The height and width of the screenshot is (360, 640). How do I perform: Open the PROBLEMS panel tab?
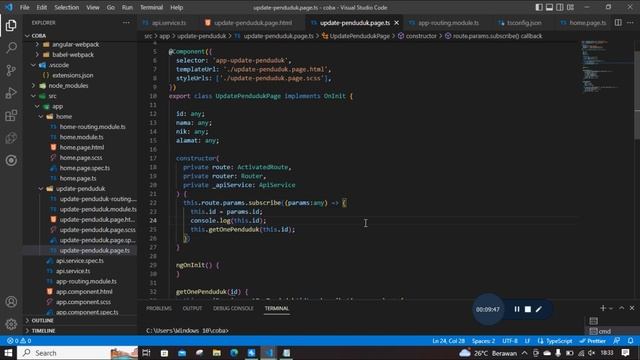tap(159, 308)
